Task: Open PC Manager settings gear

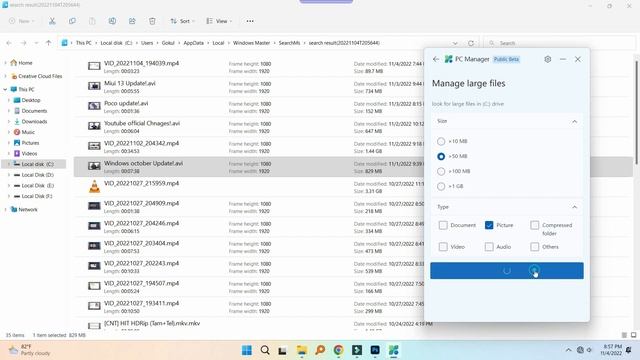Action: 548,59
